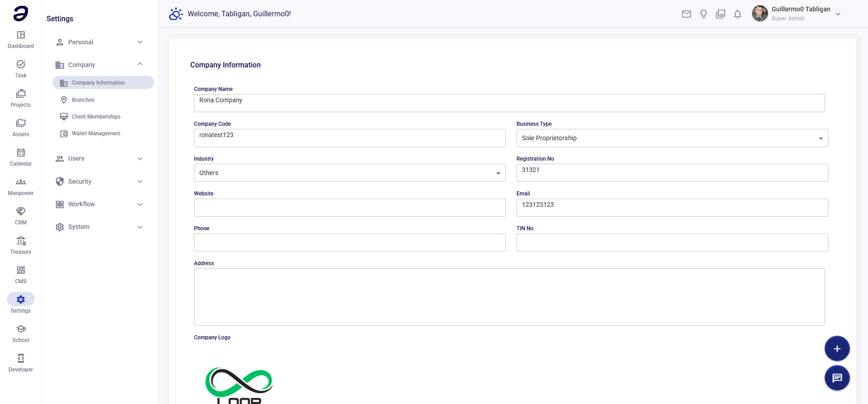This screenshot has width=868, height=404.
Task: Click into the Company Name field
Action: click(509, 103)
